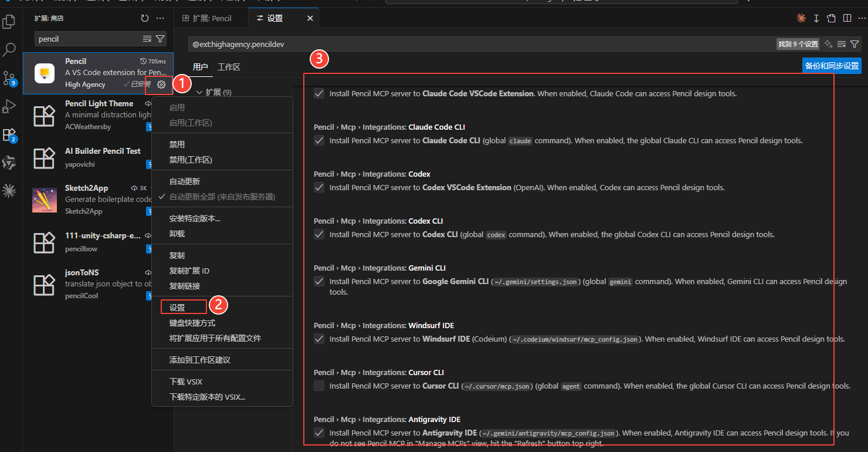This screenshot has width=868, height=452.
Task: Click the Pencil extension gear icon
Action: coord(161,85)
